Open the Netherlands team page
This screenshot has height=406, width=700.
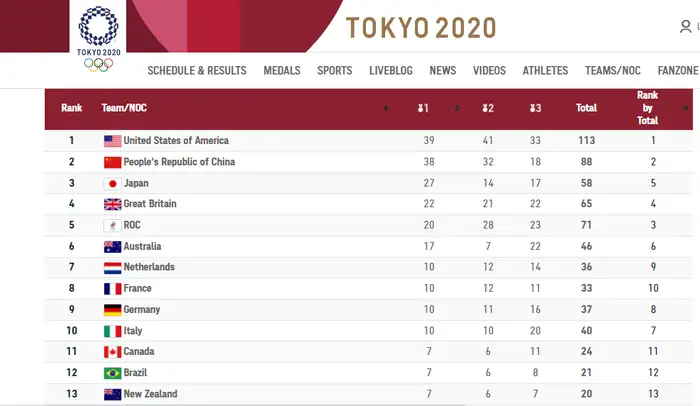(149, 267)
